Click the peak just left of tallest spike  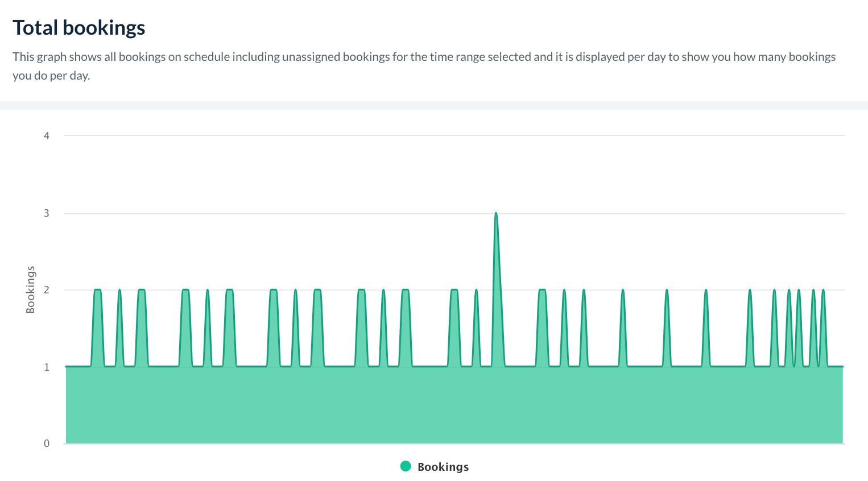[x=476, y=291]
